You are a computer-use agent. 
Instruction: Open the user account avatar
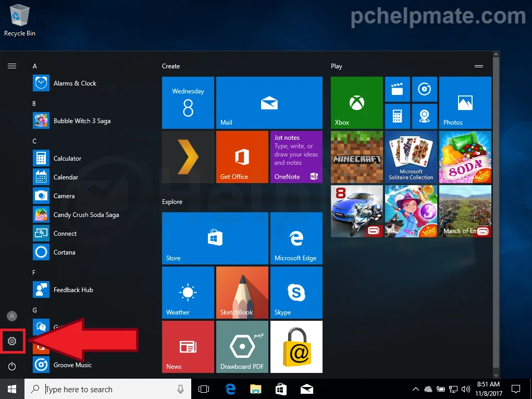pos(12,316)
